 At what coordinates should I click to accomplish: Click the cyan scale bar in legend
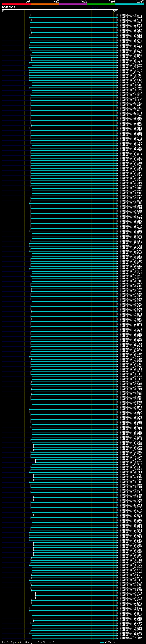pyautogui.click(x=102, y=642)
